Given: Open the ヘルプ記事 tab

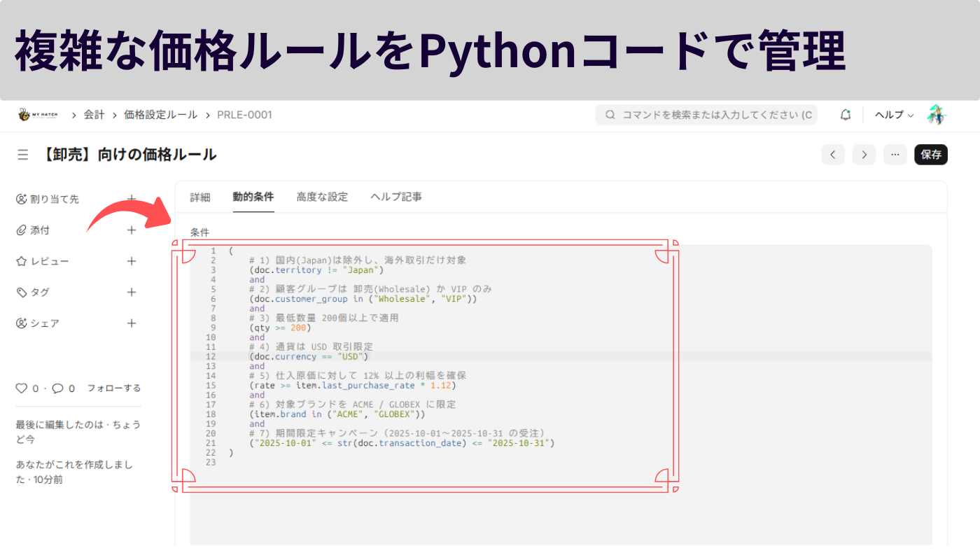Looking at the screenshot, I should [x=396, y=197].
